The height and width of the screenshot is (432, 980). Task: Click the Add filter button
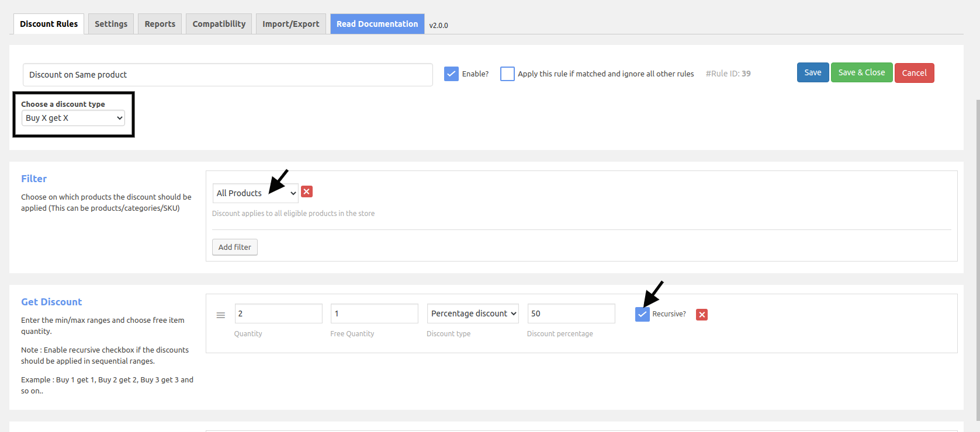click(x=235, y=247)
